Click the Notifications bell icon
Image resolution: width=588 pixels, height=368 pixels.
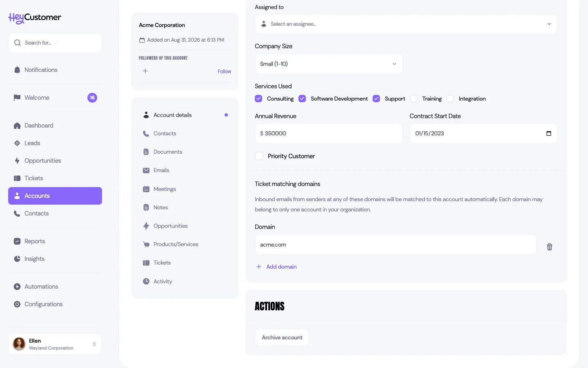(x=17, y=70)
